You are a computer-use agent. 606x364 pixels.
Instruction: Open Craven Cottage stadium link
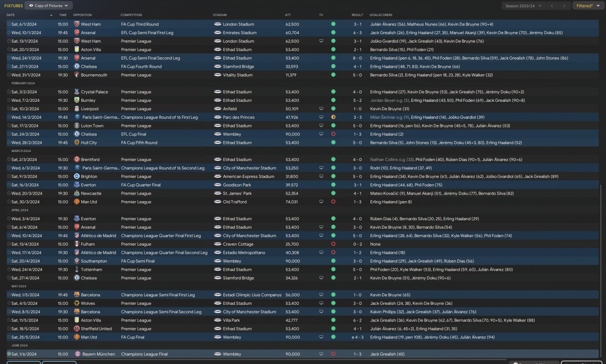[237, 244]
